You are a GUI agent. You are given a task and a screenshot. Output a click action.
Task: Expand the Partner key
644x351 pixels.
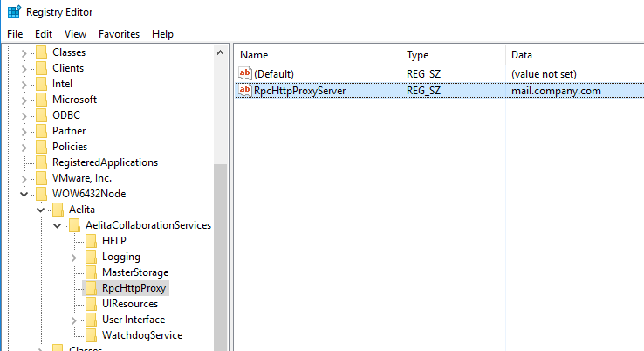[x=24, y=132]
